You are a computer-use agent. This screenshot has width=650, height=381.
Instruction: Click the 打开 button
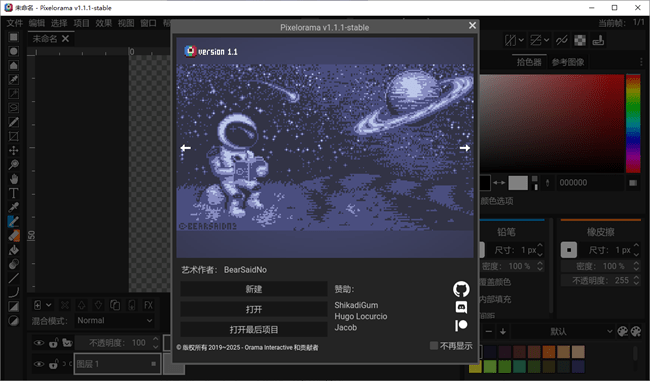point(254,309)
